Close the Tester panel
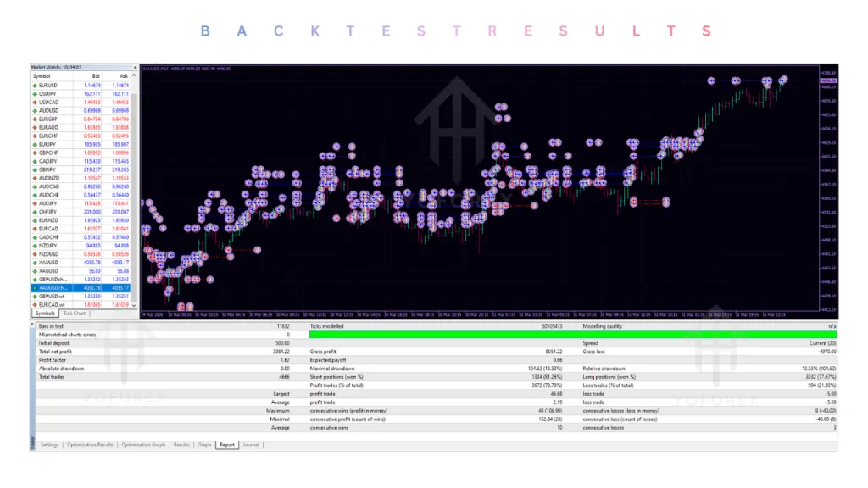 32,324
